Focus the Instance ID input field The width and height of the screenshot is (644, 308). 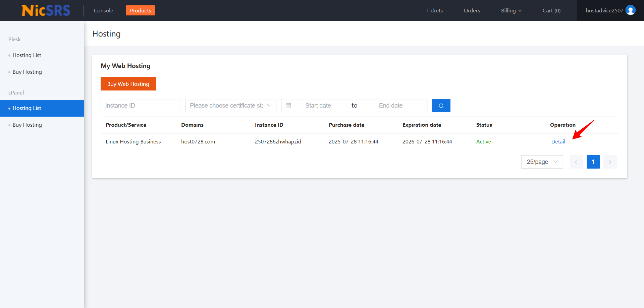point(141,106)
